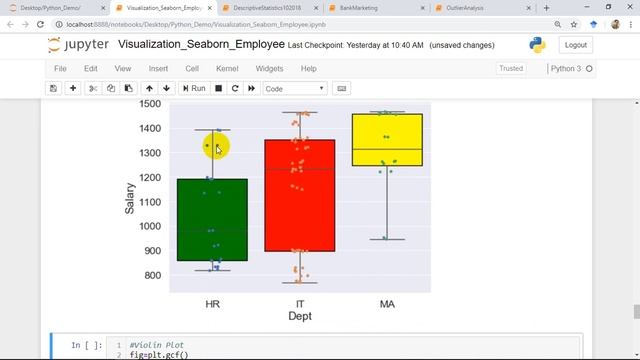Click the localhost address bar

302,24
